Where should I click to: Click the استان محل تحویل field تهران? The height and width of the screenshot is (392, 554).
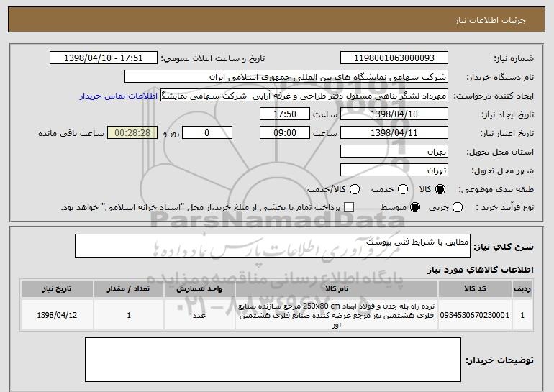tap(394, 152)
